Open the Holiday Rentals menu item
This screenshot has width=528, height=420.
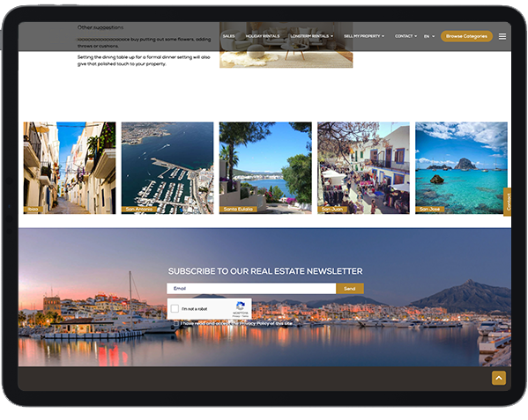click(263, 36)
